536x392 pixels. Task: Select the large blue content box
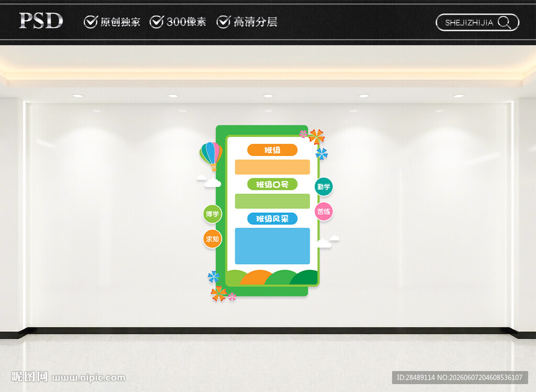(x=272, y=246)
